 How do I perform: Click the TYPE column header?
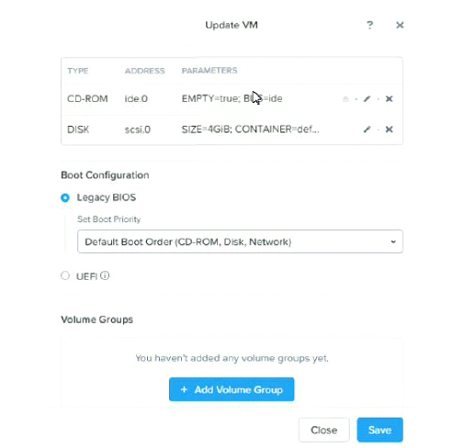(78, 71)
